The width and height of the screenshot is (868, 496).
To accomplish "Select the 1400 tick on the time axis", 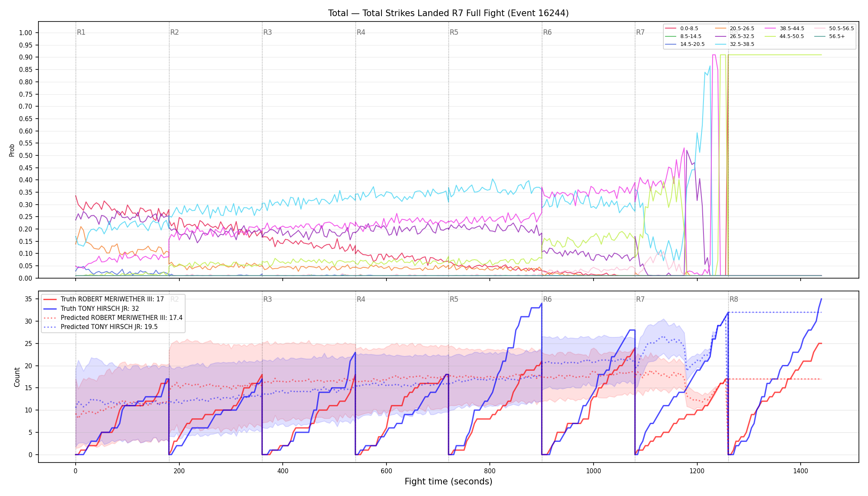I will tap(801, 471).
